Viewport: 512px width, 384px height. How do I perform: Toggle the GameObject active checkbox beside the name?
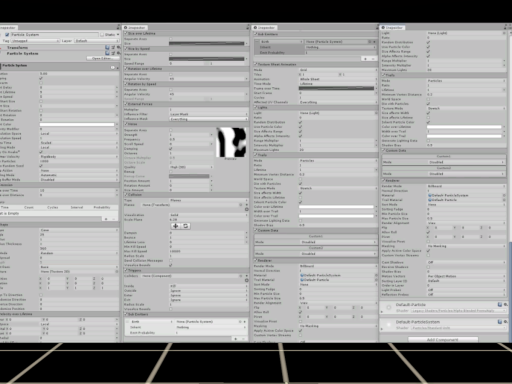(7, 35)
